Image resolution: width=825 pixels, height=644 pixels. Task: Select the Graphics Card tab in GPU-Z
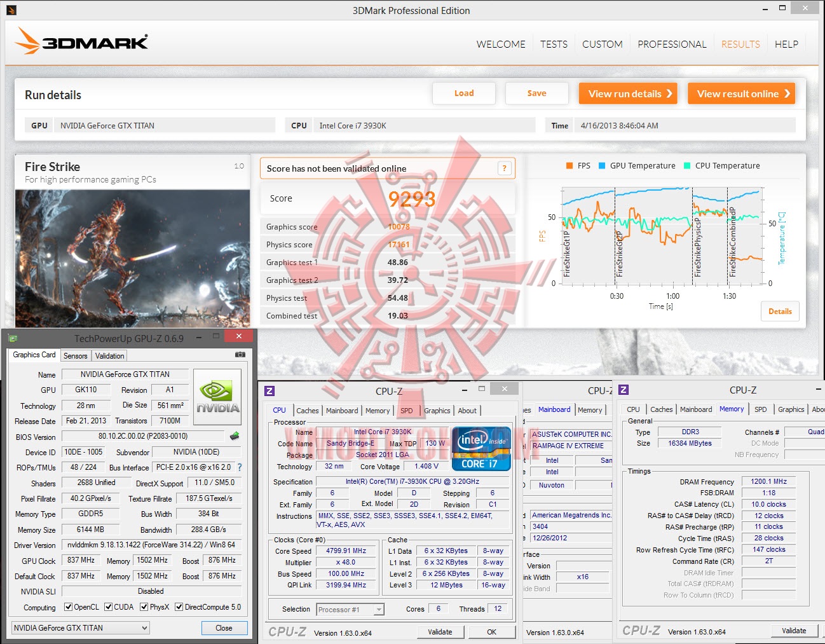(34, 355)
